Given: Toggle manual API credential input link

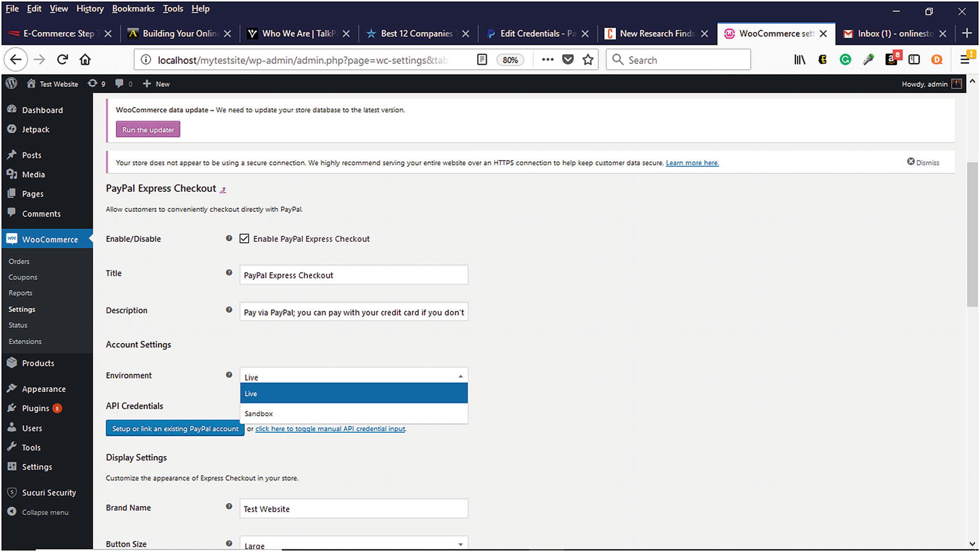Looking at the screenshot, I should [331, 429].
